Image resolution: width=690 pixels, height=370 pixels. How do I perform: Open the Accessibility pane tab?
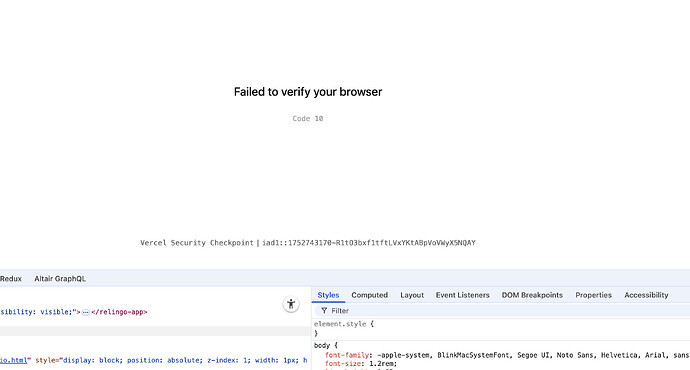(646, 295)
